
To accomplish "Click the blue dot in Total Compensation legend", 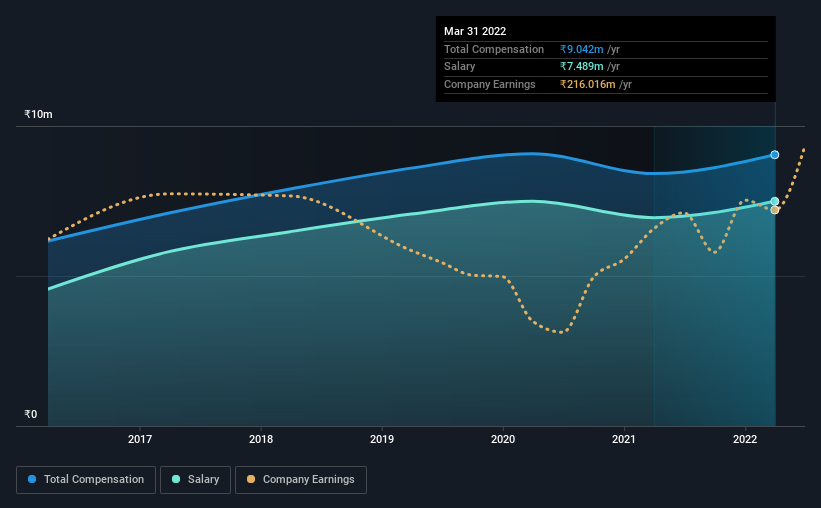I will point(32,479).
